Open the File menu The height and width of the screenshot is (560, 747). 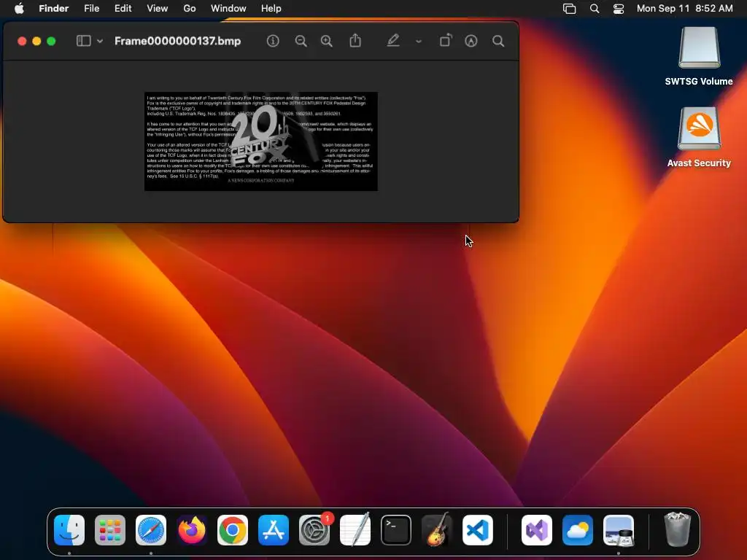(x=91, y=8)
